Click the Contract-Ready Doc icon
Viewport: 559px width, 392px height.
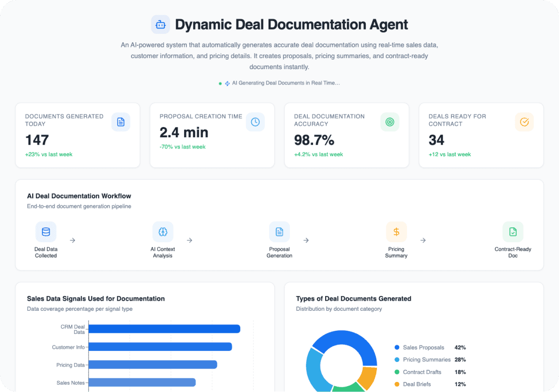click(x=513, y=232)
